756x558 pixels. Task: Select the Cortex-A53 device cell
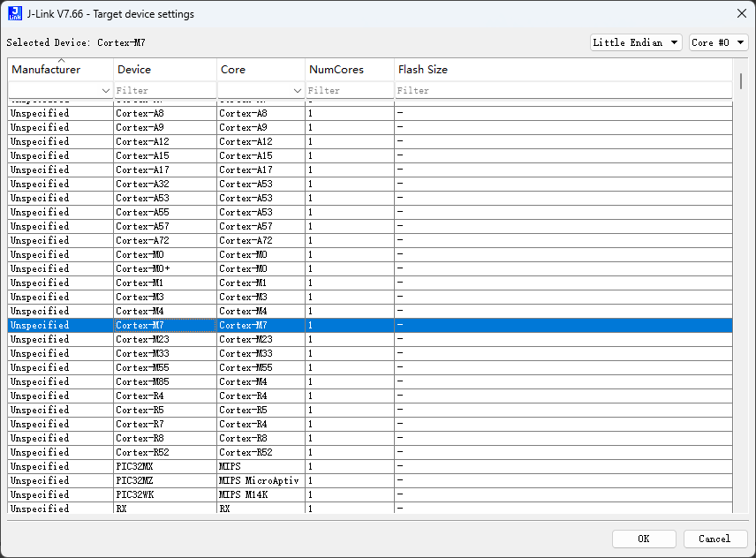tap(165, 198)
